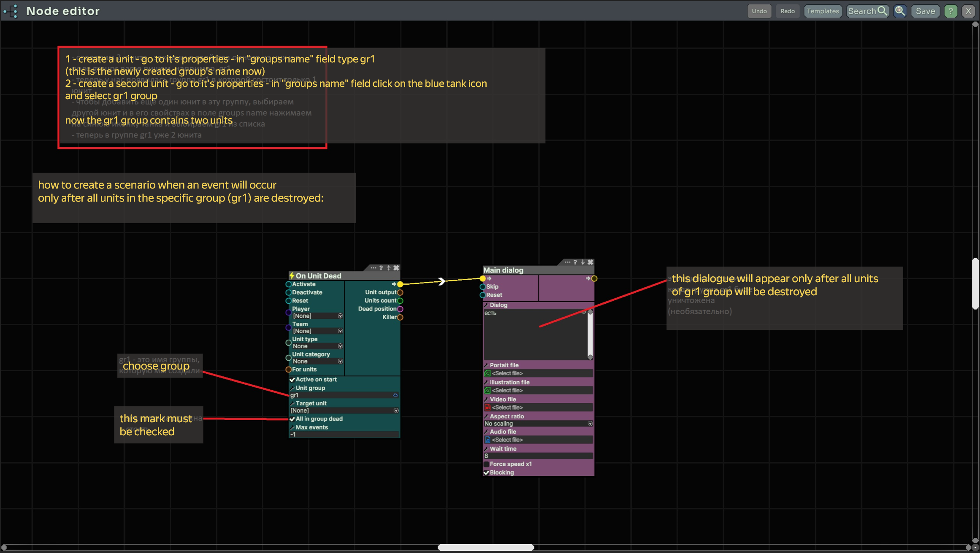Viewport: 980px width, 553px height.
Task: Click the Main dialog node's collapse icon
Action: 583,262
